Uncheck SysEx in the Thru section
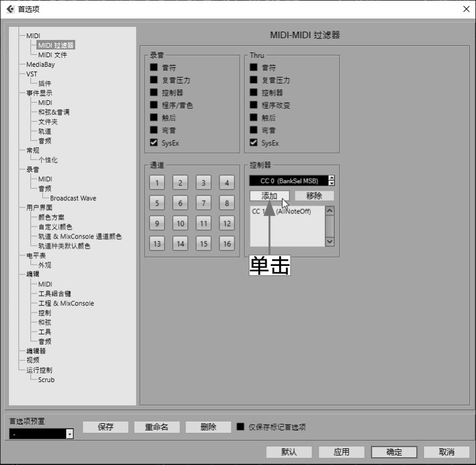Image resolution: width=476 pixels, height=465 pixels. coord(254,142)
